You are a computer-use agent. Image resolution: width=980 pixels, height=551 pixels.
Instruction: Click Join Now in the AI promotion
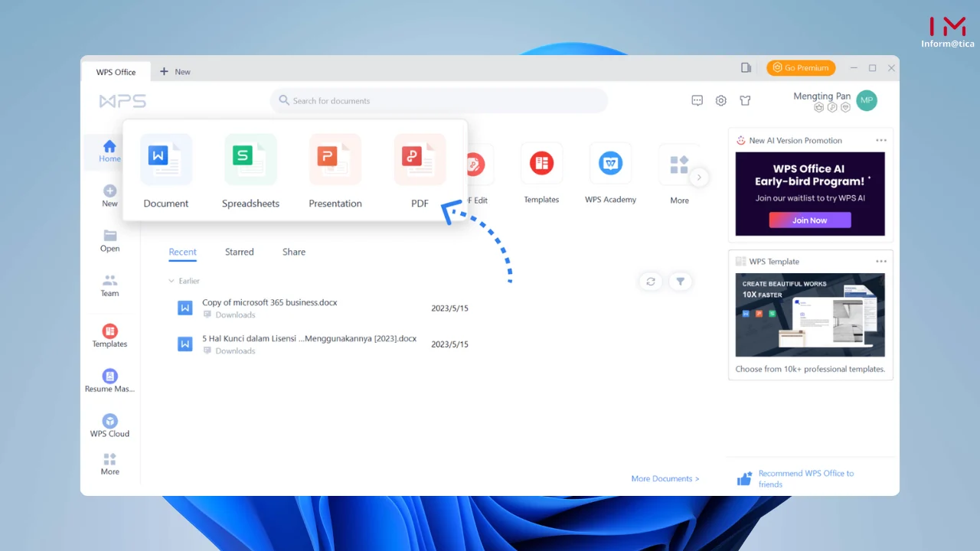click(809, 220)
